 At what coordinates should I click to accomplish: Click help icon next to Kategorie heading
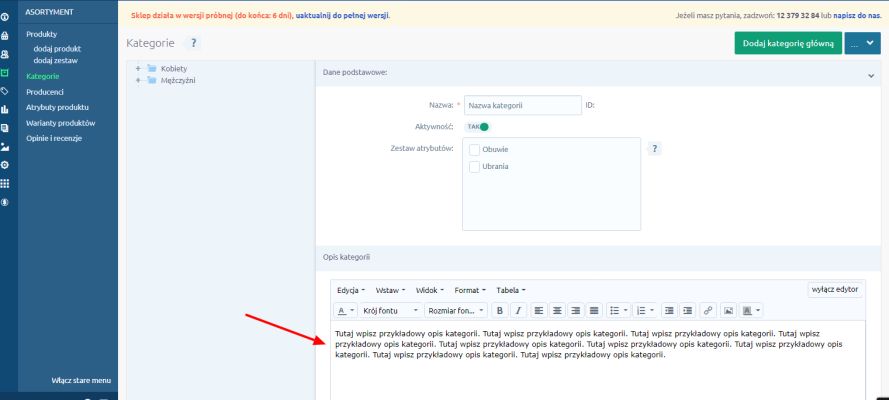pos(192,44)
